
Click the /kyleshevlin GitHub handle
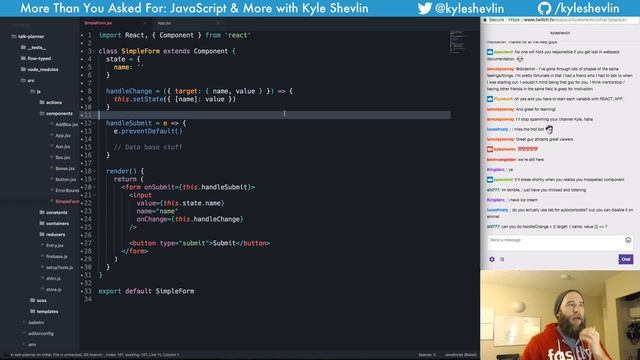tap(587, 8)
